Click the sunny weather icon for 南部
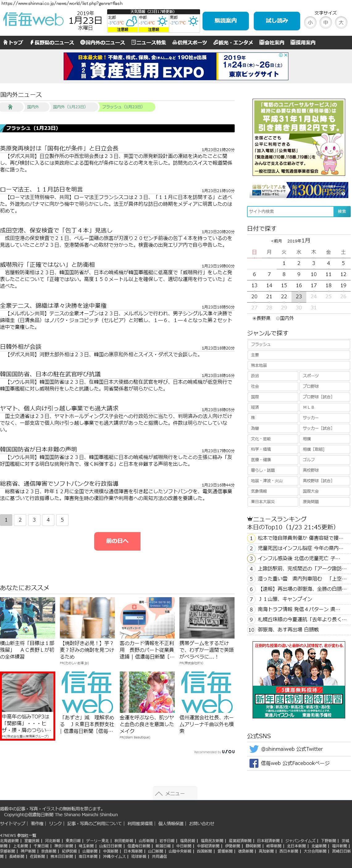 193,22
